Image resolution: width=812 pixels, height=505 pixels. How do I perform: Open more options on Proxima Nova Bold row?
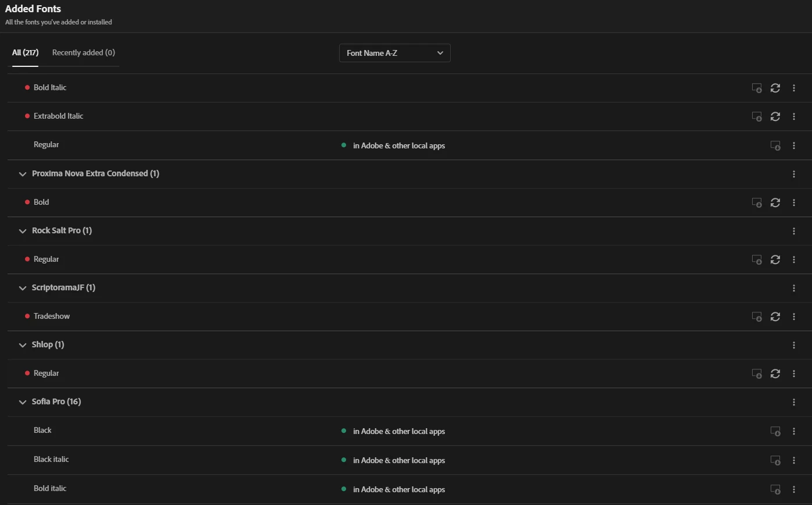point(794,203)
